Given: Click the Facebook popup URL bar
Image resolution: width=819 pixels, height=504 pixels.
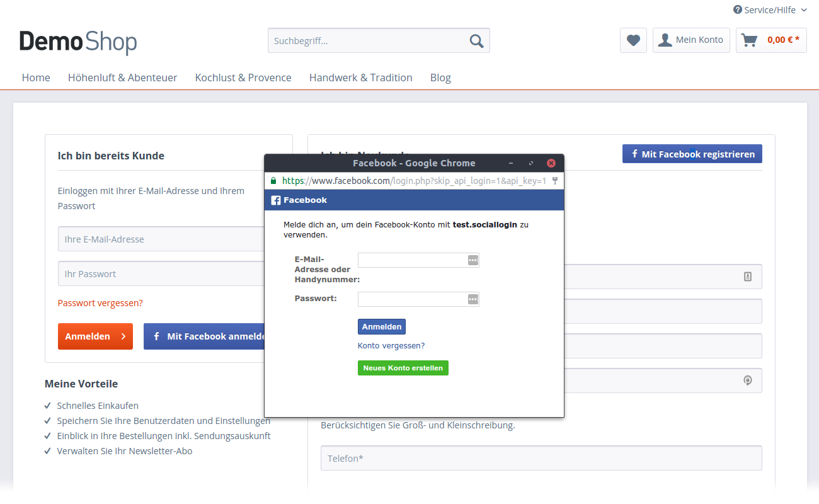Looking at the screenshot, I should click(414, 181).
